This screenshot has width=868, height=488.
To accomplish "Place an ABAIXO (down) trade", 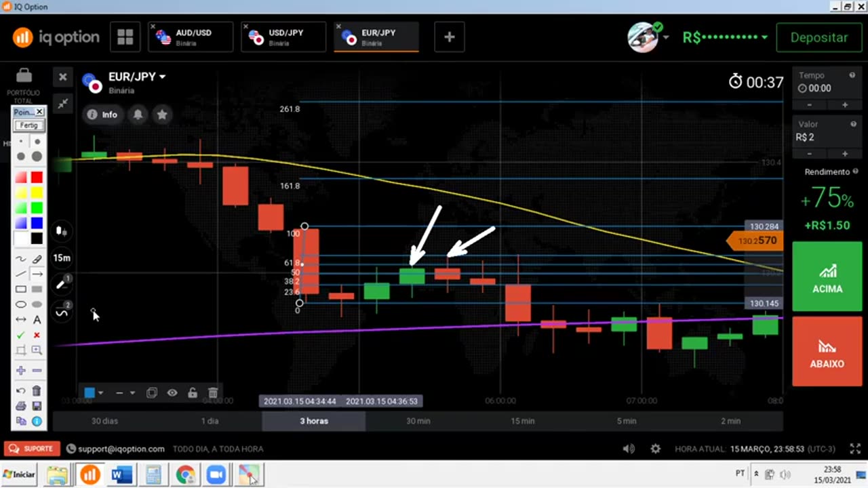I will coord(827,351).
